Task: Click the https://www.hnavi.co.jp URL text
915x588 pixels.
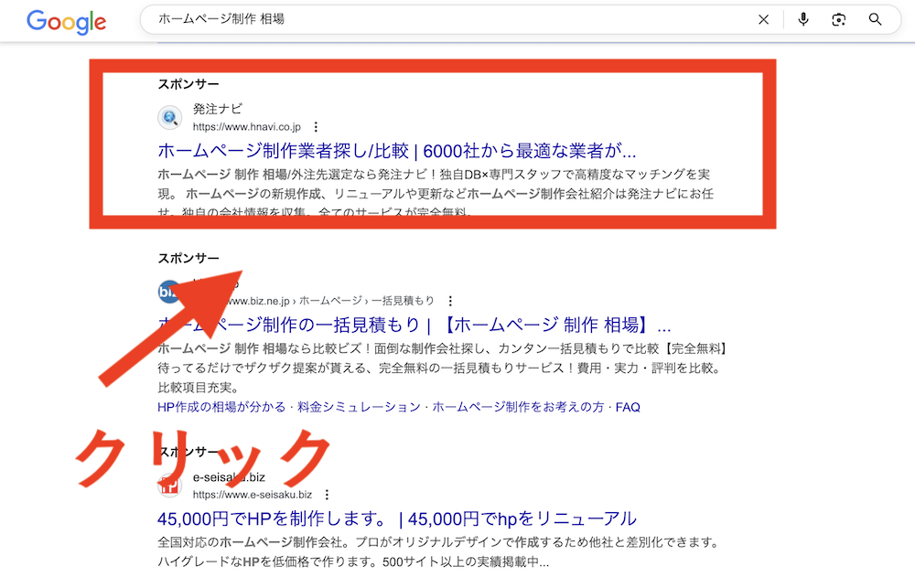Action: (x=247, y=126)
